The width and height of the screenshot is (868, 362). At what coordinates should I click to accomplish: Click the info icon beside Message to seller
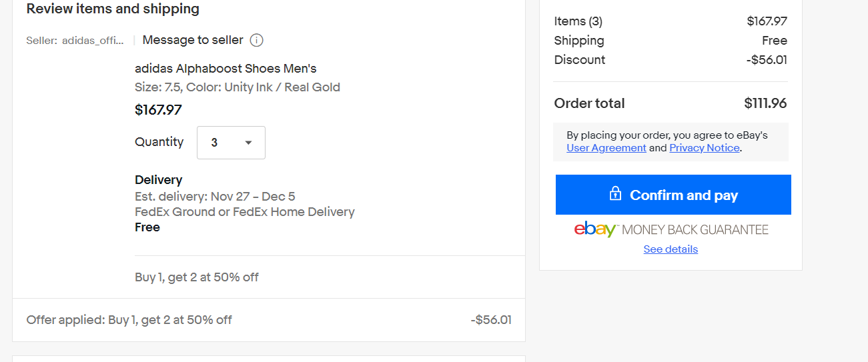pyautogui.click(x=257, y=40)
